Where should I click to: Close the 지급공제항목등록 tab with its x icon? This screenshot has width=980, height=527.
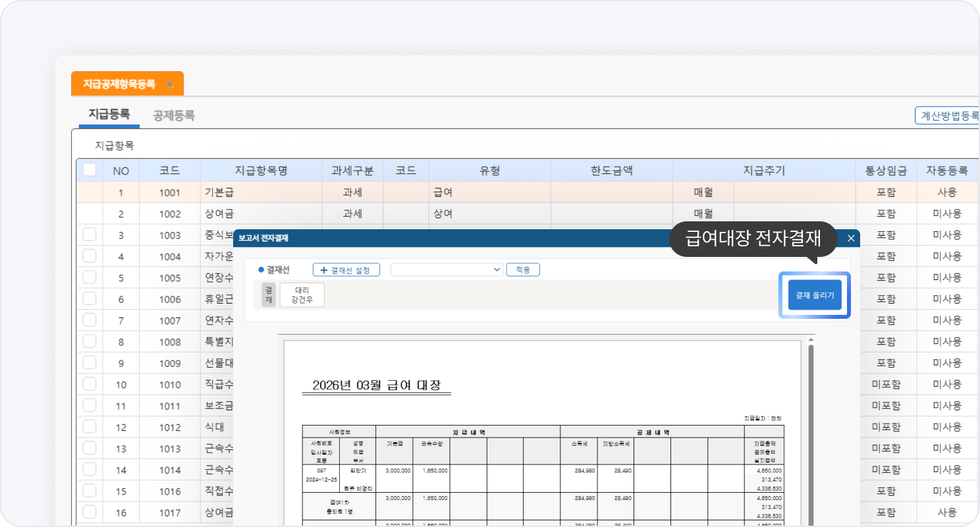[x=169, y=84]
